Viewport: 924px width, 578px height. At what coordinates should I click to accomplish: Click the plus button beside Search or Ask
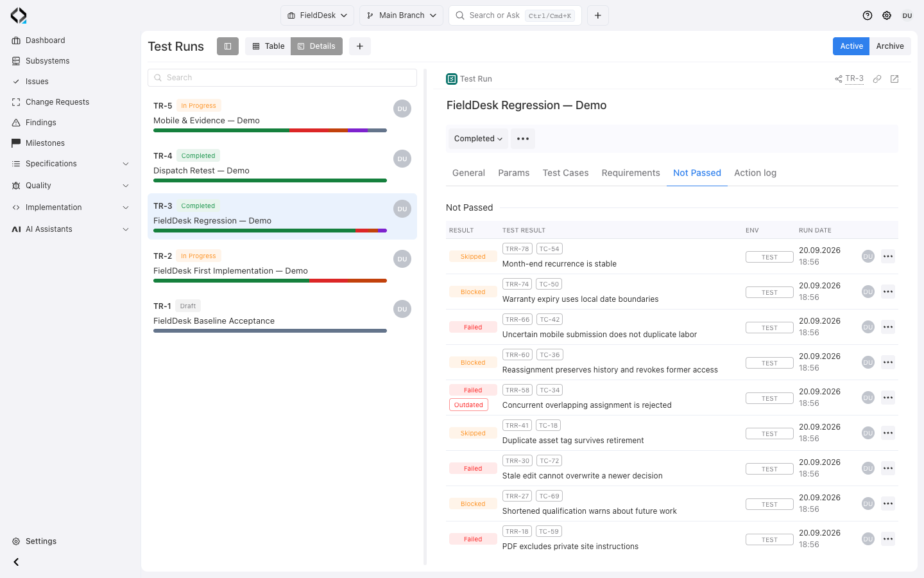pos(598,15)
